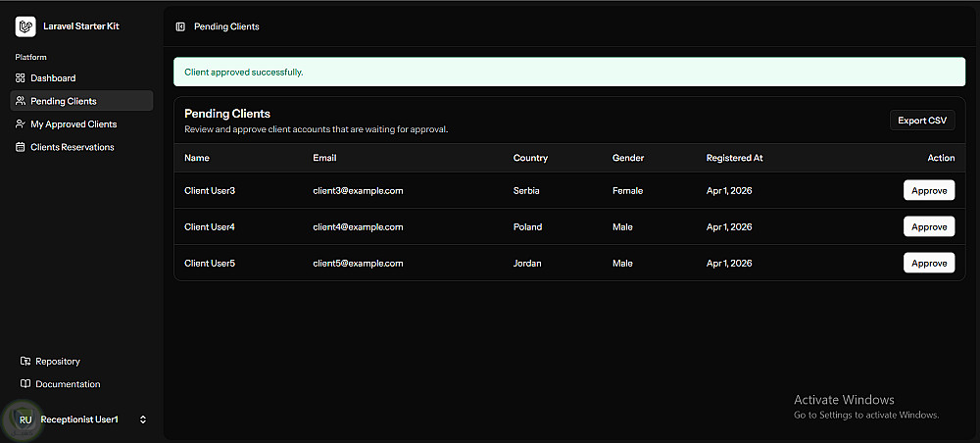Select the 'Client User4' name cell
The height and width of the screenshot is (443, 980).
tap(210, 226)
